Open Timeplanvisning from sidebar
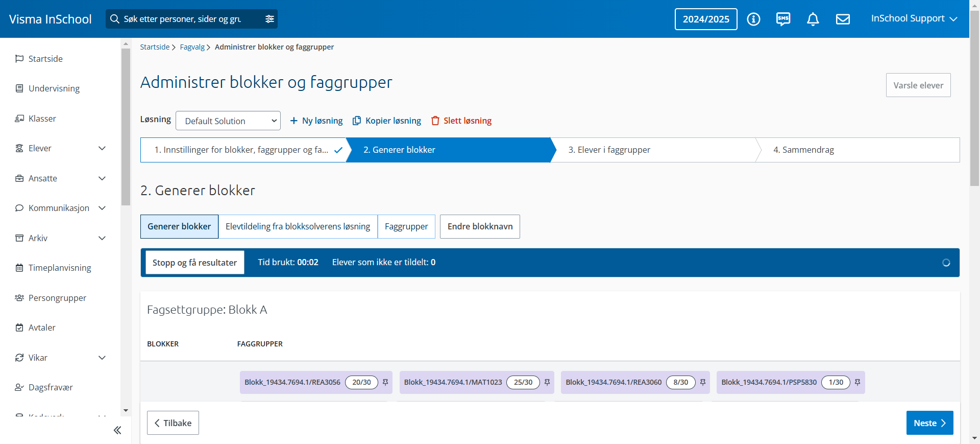Viewport: 980px width, 444px height. point(60,268)
